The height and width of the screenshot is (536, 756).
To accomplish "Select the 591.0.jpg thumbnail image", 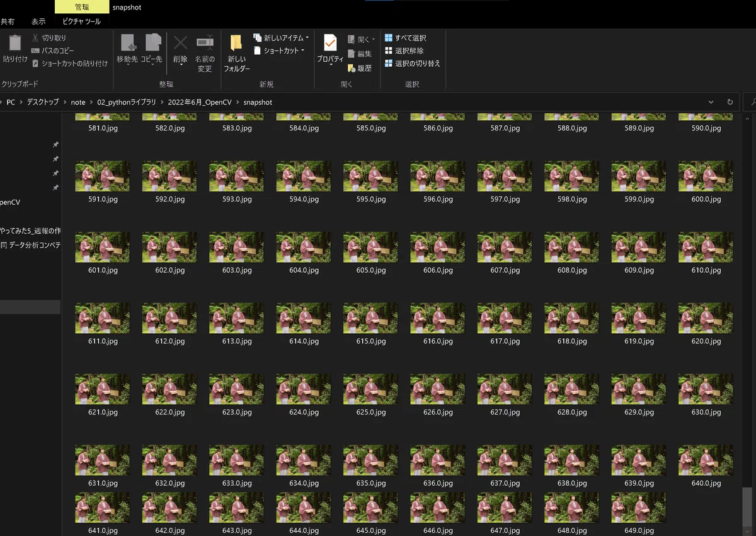I will (x=103, y=176).
